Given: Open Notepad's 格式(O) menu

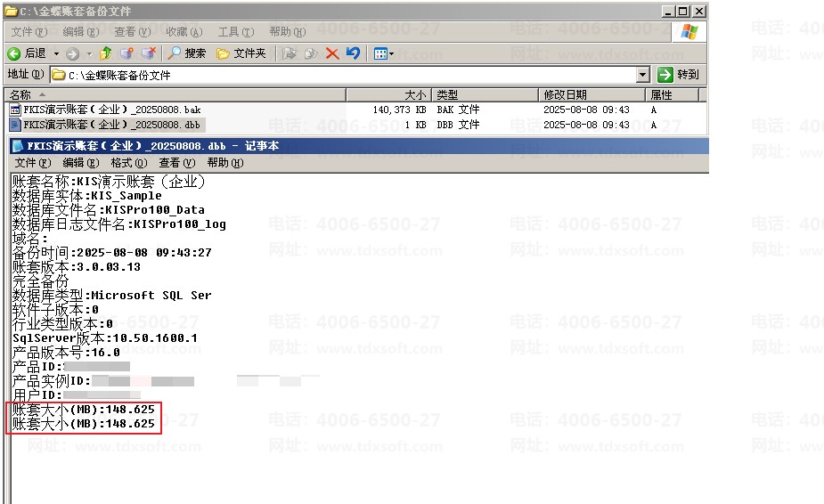Looking at the screenshot, I should [x=129, y=163].
